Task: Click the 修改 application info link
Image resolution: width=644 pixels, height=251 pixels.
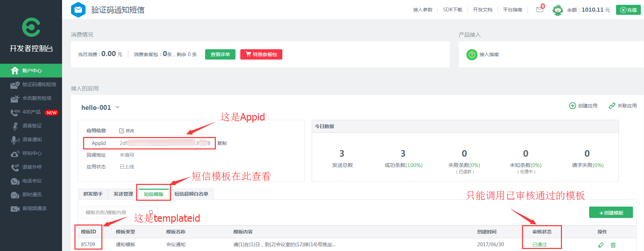Action: [x=130, y=131]
